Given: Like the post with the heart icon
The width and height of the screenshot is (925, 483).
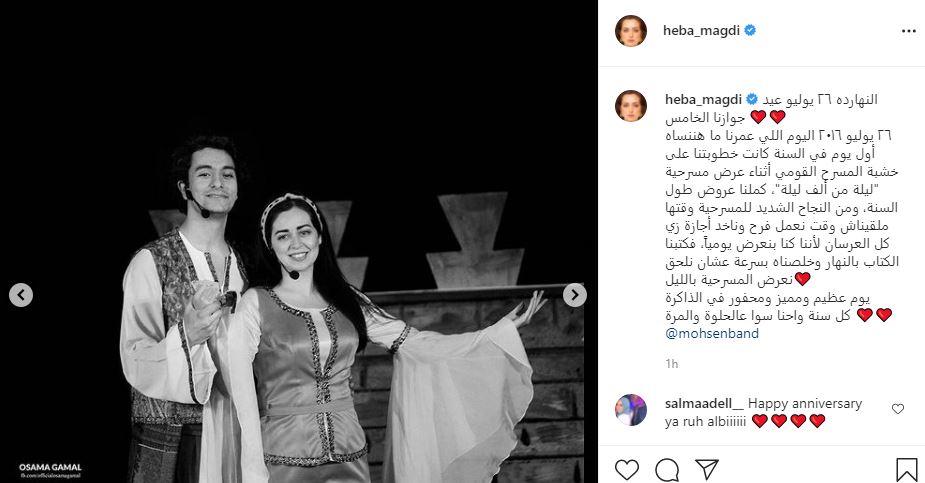Looking at the screenshot, I should coord(626,470).
